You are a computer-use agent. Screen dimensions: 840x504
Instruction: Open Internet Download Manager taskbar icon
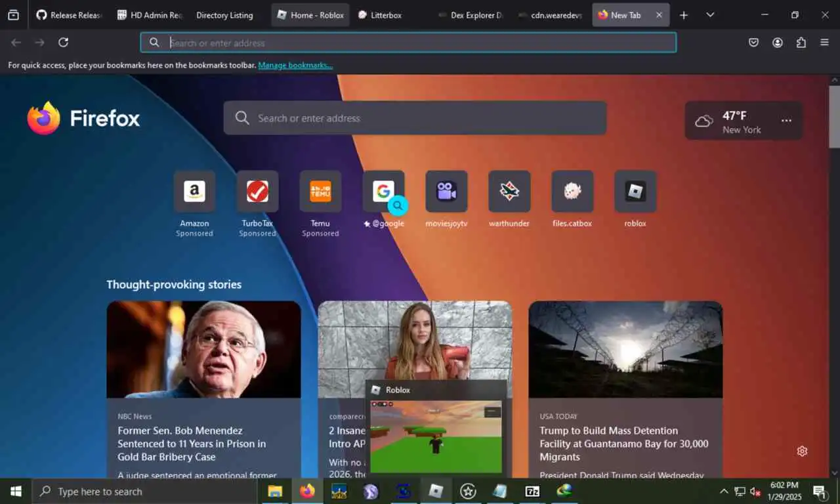[564, 492]
